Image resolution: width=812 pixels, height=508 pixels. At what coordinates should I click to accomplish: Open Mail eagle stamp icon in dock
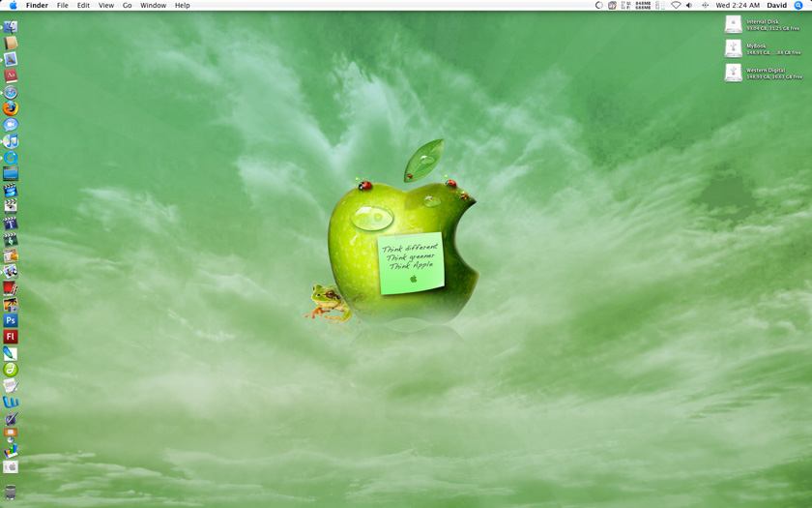coord(11,59)
